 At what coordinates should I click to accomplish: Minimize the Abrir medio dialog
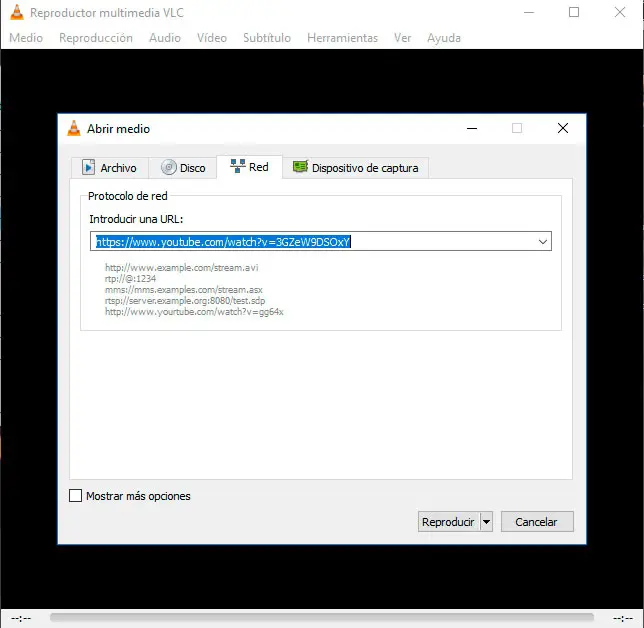coord(472,128)
